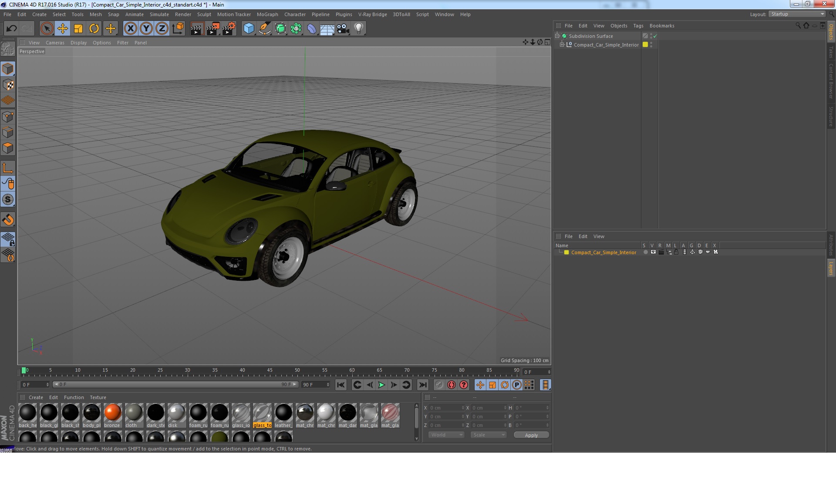Image resolution: width=836 pixels, height=504 pixels.
Task: Open Edit Render Settings
Action: click(229, 29)
